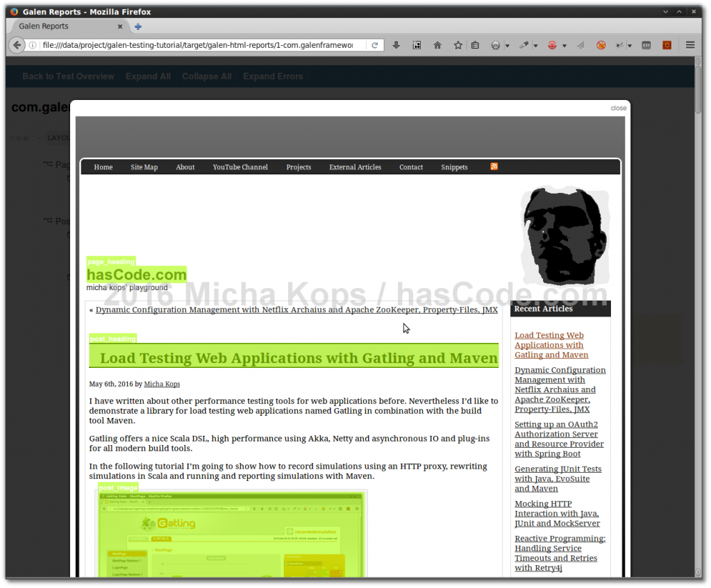Click the RSS feed icon in site navigation
Image resolution: width=711 pixels, height=588 pixels.
[x=494, y=167]
